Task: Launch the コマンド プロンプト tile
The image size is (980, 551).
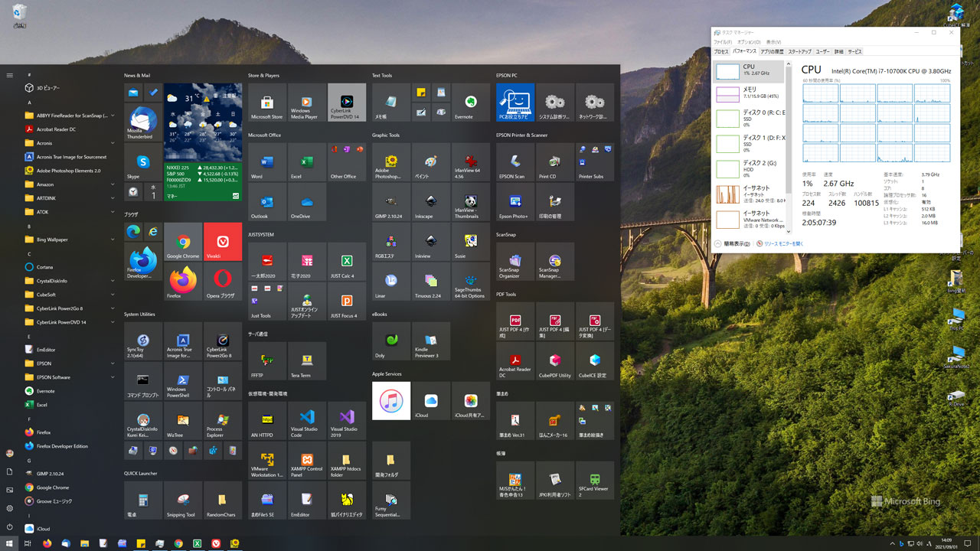Action: coord(143,381)
